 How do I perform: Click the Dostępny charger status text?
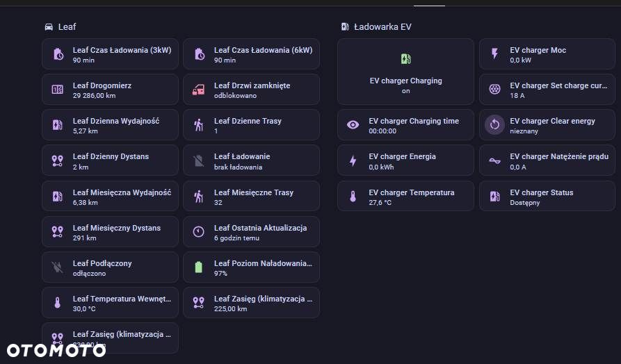(525, 203)
